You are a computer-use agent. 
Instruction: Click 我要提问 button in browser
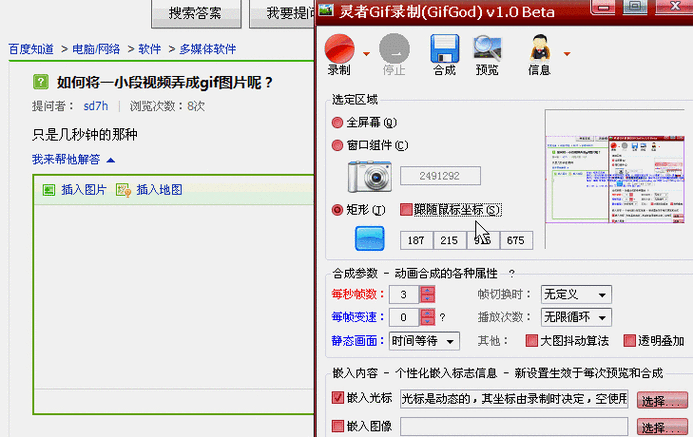pyautogui.click(x=282, y=13)
